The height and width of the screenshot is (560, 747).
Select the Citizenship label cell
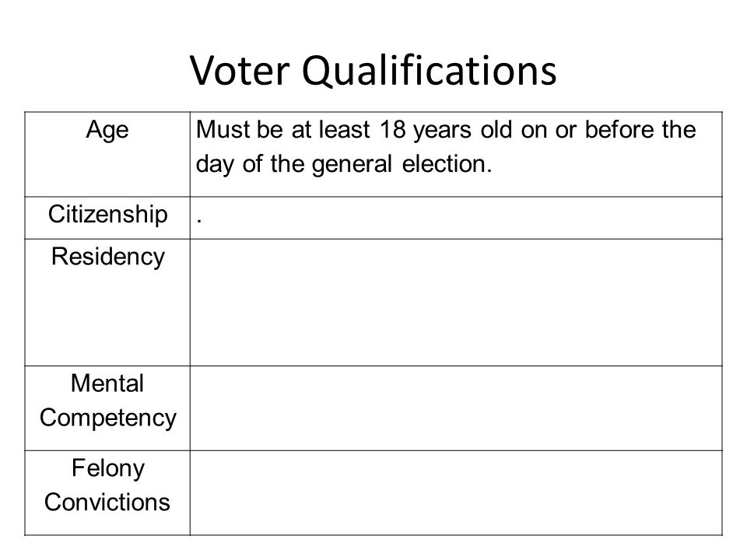point(107,218)
